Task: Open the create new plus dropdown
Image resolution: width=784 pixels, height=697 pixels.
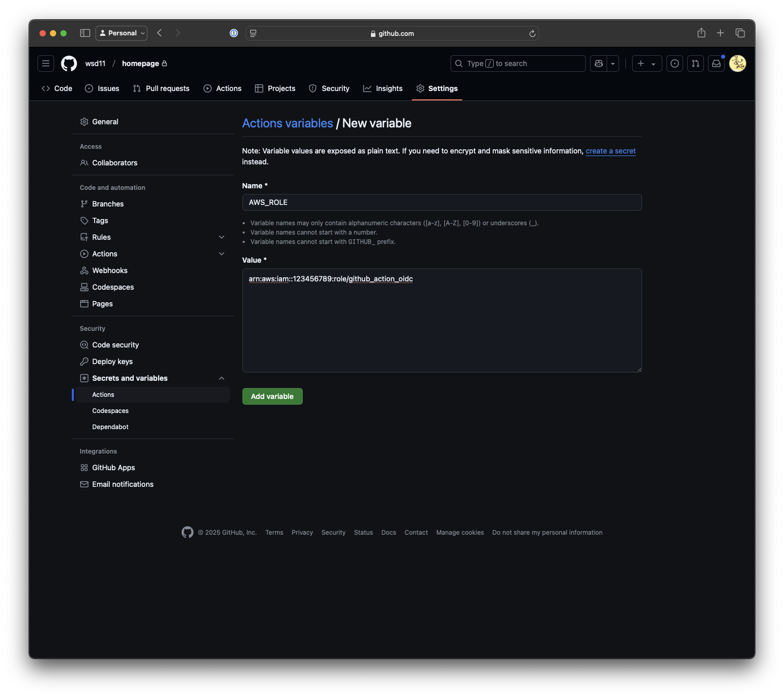Action: 647,63
